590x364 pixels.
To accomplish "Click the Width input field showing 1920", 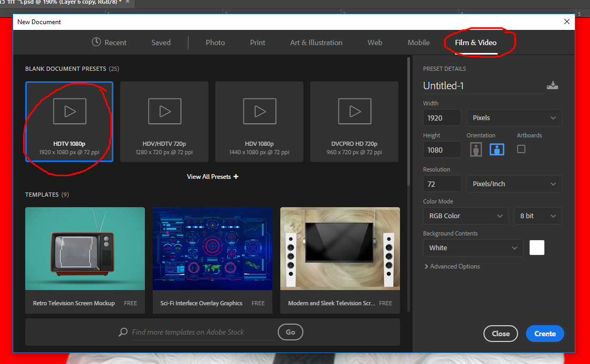I will pyautogui.click(x=442, y=117).
